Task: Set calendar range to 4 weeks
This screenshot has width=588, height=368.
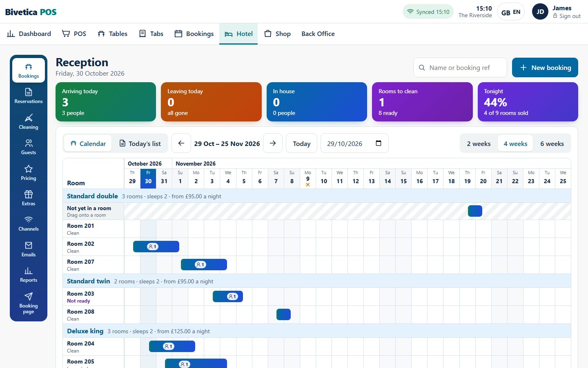Action: click(x=515, y=144)
